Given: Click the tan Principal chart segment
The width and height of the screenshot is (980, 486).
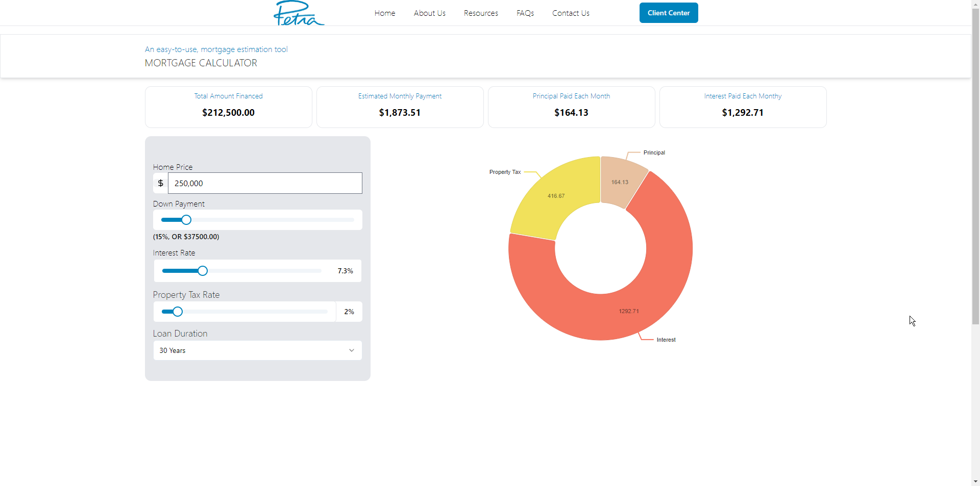Looking at the screenshot, I should (x=620, y=182).
